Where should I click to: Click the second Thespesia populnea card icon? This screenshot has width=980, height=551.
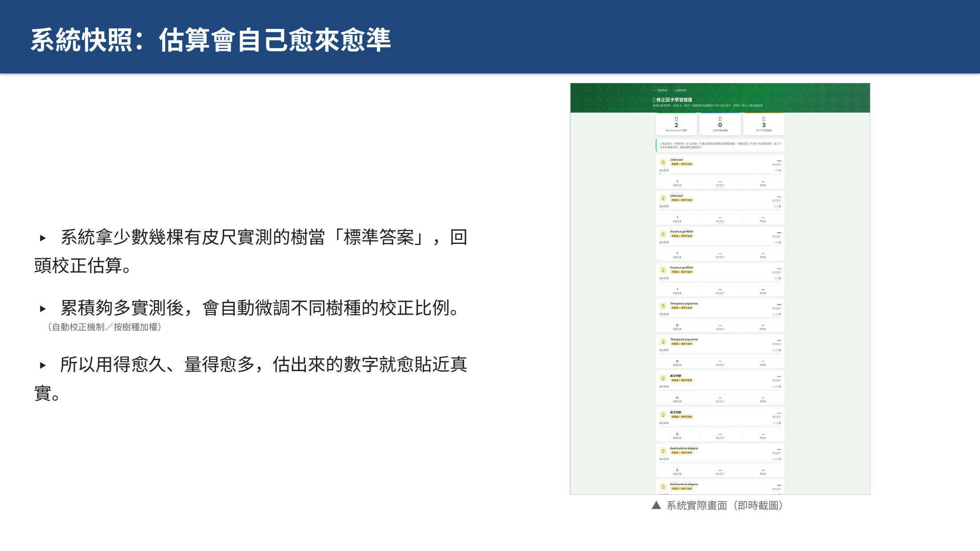[x=663, y=342]
